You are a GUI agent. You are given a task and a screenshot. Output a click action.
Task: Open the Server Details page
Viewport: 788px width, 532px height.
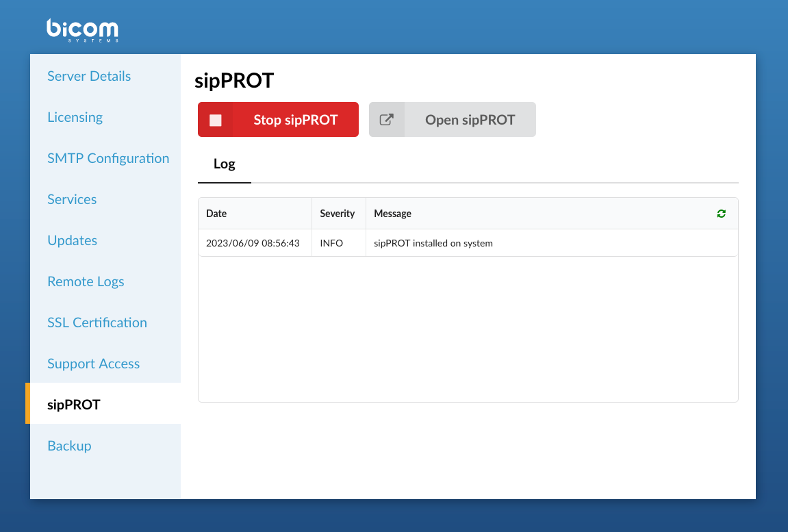click(89, 76)
